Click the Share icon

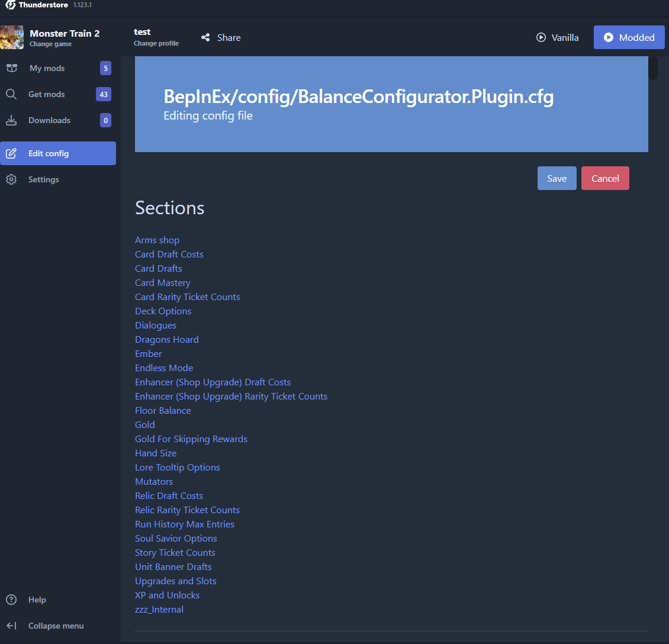click(x=205, y=37)
